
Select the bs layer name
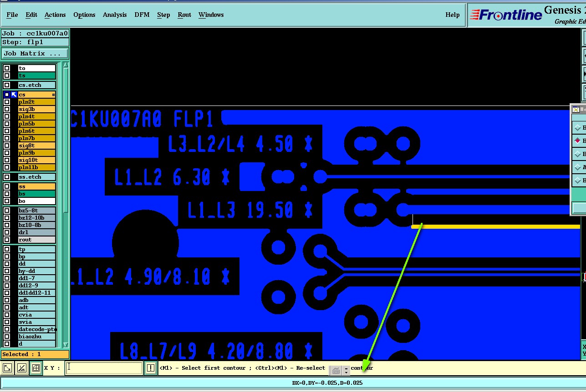36,194
